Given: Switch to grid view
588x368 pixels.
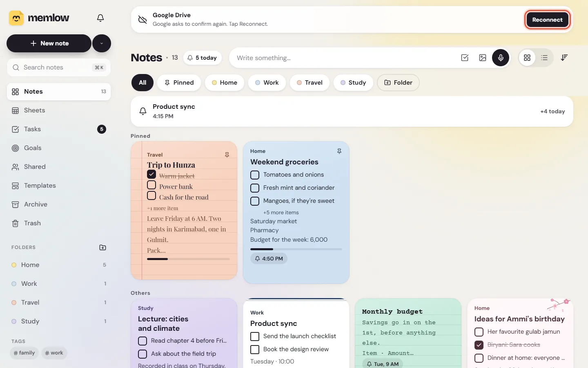Looking at the screenshot, I should click(527, 58).
